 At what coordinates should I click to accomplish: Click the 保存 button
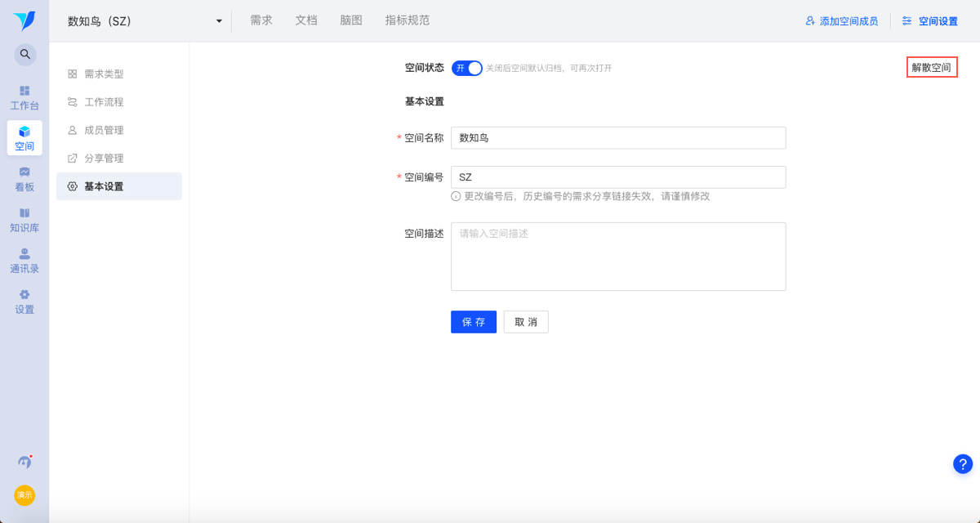[x=474, y=322]
